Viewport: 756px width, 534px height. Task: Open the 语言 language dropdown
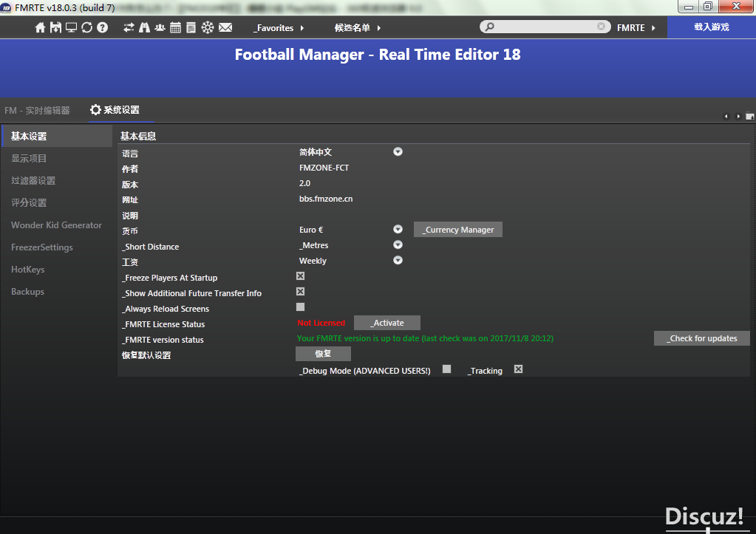pyautogui.click(x=398, y=152)
